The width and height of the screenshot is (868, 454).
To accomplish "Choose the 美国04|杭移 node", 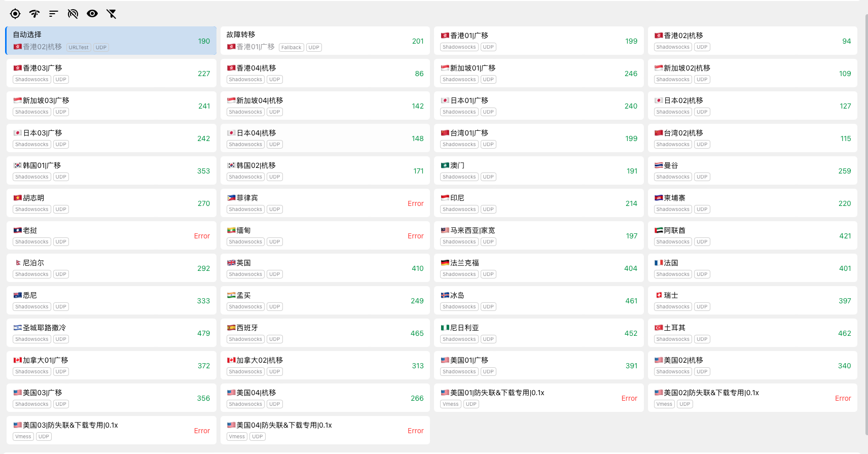I will tap(325, 398).
